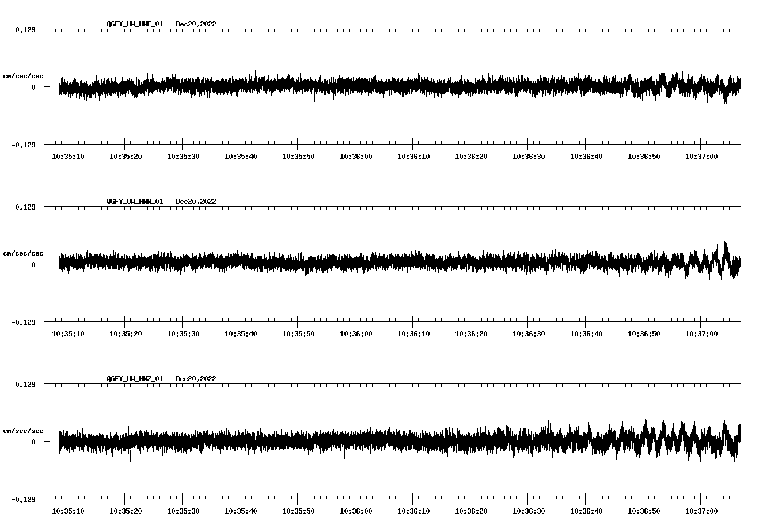Click the QGFY_UW_HNZ_01 channel title
This screenshot has height=532, width=782.
[135, 379]
